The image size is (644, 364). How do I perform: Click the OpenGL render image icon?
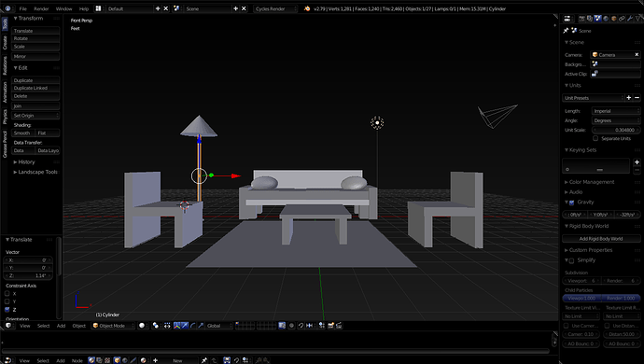[330, 326]
